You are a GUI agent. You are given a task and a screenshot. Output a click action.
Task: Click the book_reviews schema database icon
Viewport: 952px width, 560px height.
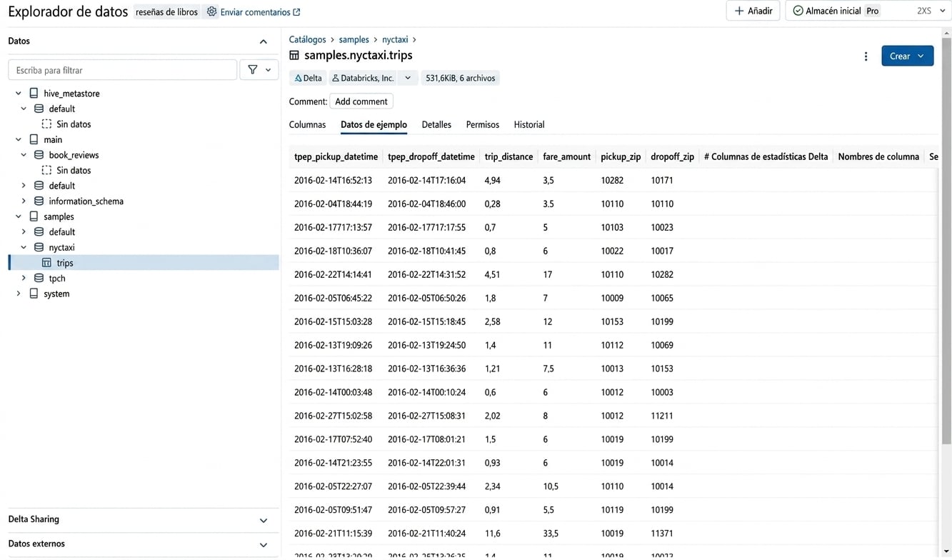tap(39, 155)
